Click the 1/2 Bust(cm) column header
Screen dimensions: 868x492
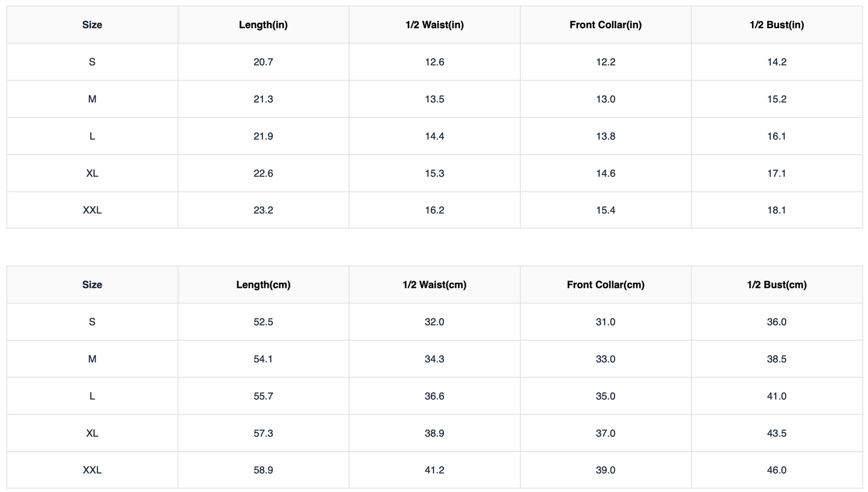[x=777, y=285]
